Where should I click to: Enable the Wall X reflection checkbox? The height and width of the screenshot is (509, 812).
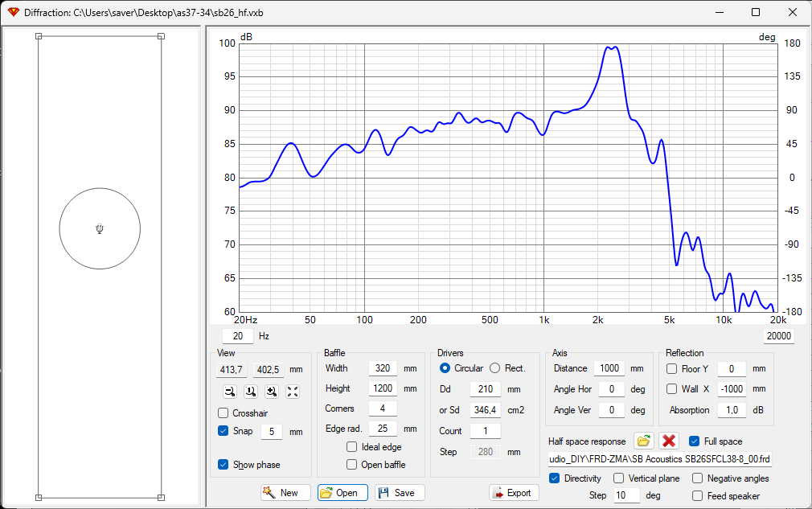(671, 389)
